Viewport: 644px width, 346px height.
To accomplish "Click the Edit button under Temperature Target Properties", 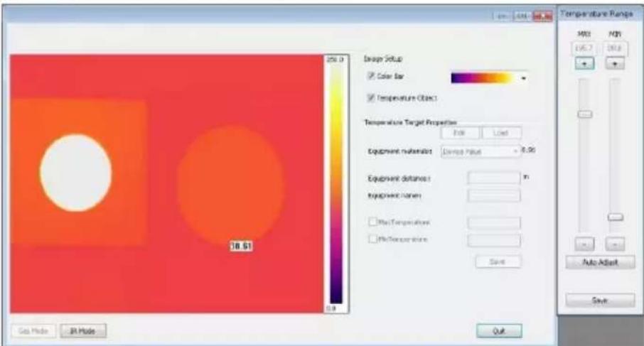I will (460, 133).
